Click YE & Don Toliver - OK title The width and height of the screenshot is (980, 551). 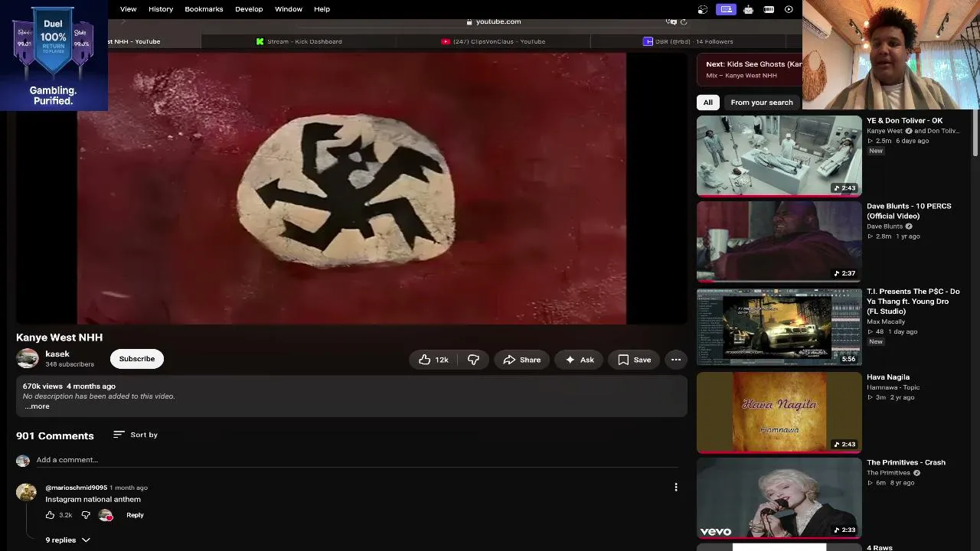click(x=904, y=121)
